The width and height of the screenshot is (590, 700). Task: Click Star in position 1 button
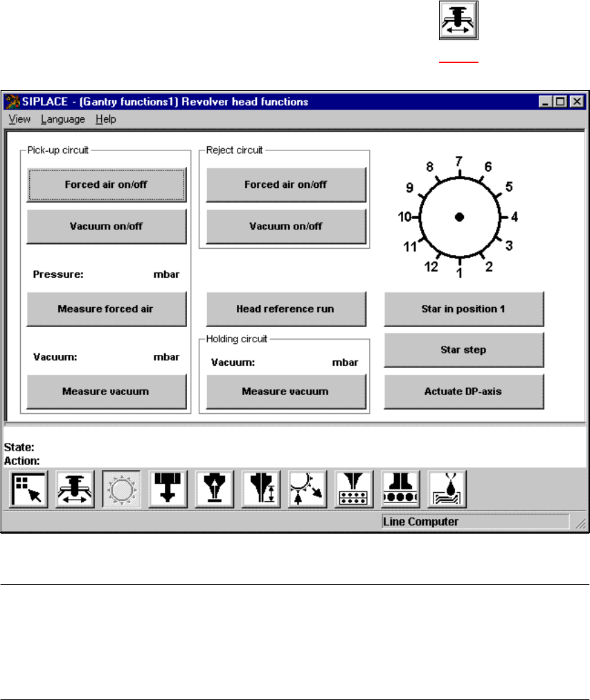tap(464, 309)
